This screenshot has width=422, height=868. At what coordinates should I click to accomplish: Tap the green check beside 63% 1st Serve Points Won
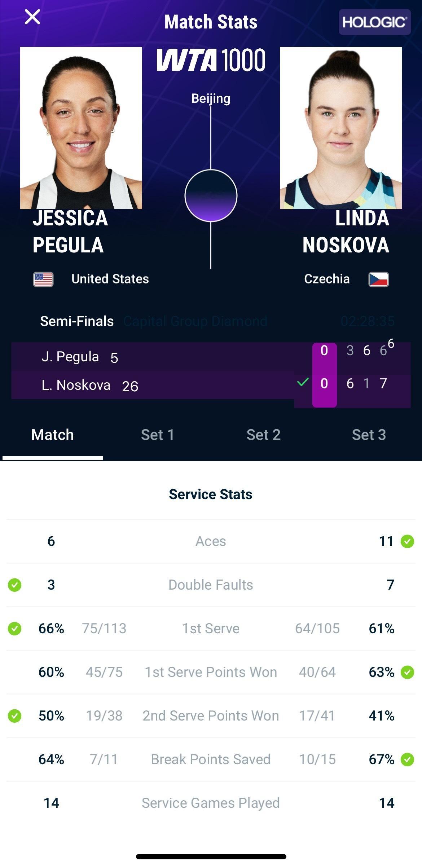point(407,672)
